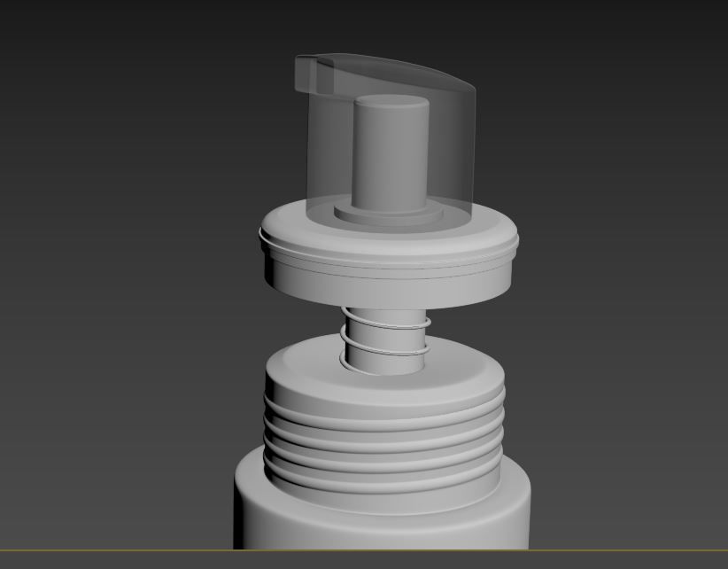Select the solid cylinder inside transparent cap

pos(390,153)
